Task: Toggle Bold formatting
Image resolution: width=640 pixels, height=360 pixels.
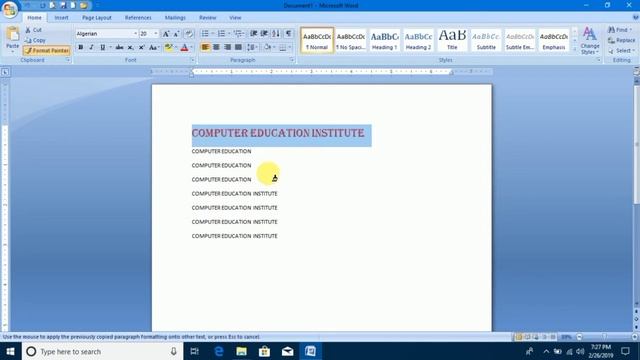Action: coord(81,47)
